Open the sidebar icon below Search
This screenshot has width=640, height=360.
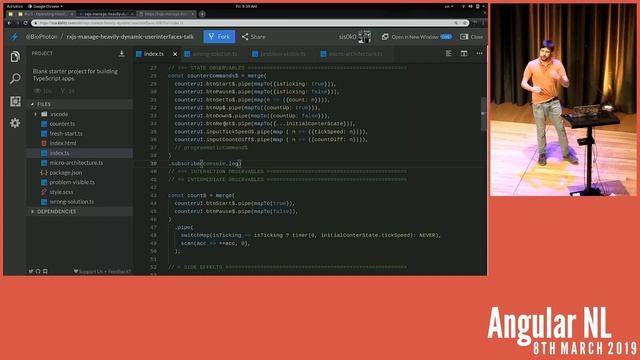coord(15,101)
